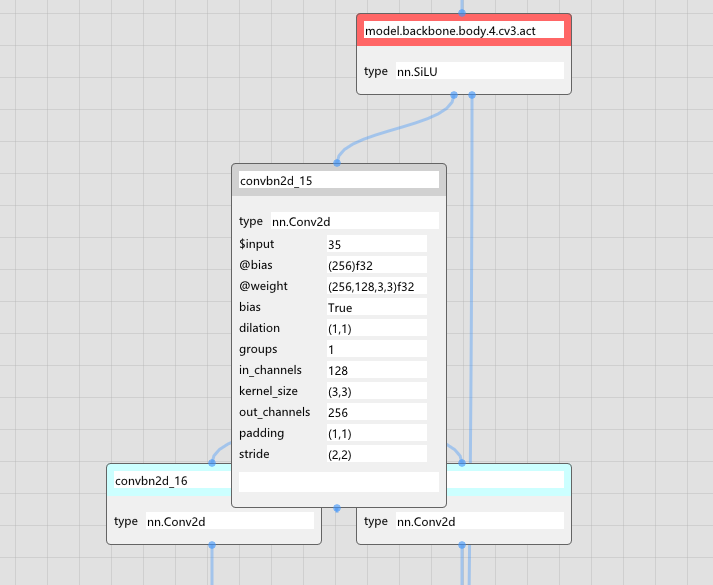Click the convbn2d_15 node name field
The width and height of the screenshot is (713, 585).
coord(339,180)
